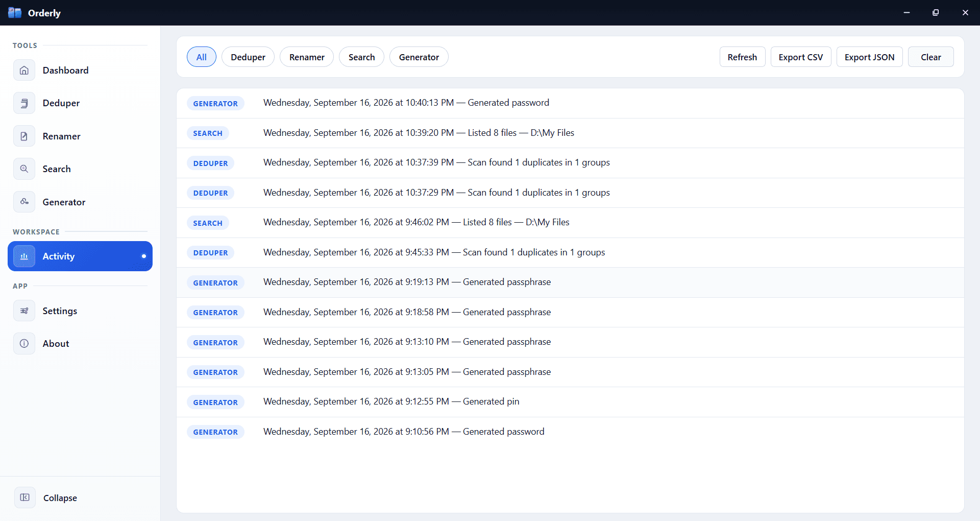Select 9:13:10 PM Generated passphrase entry
980x521 pixels.
pyautogui.click(x=570, y=342)
